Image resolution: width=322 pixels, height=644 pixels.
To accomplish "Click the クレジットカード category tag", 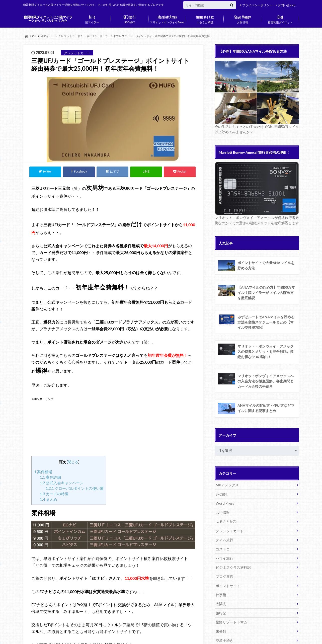I will click(77, 53).
